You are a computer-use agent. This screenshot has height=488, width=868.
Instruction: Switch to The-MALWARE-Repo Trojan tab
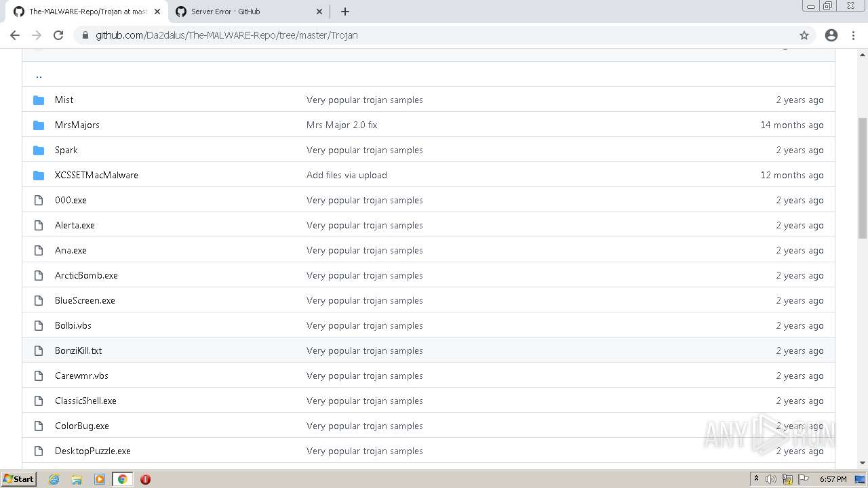pyautogui.click(x=88, y=12)
